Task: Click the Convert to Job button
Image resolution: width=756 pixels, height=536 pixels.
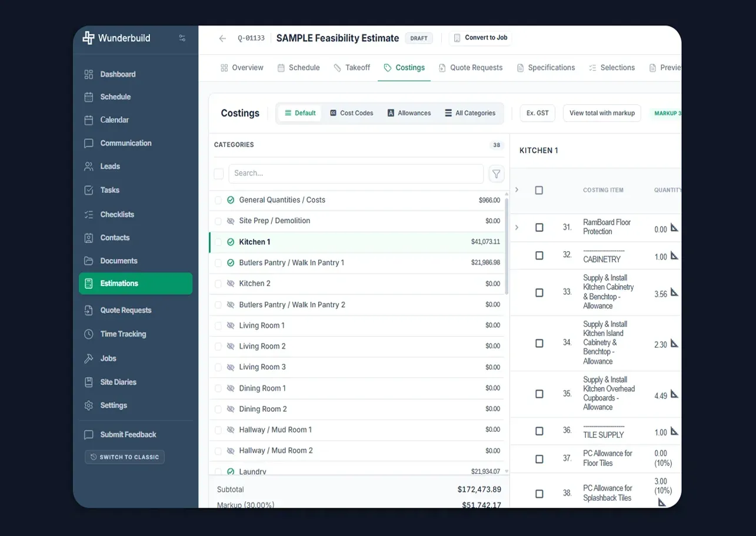Action: coord(480,38)
